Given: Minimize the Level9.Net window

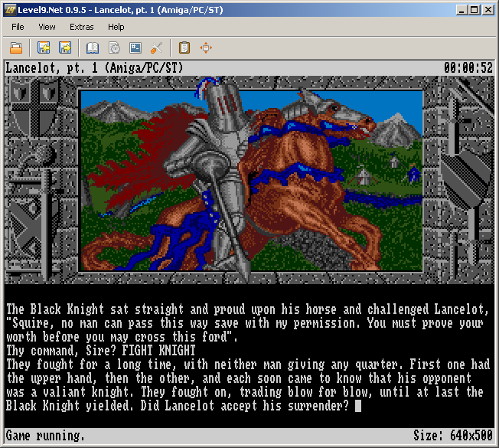Looking at the screenshot, I should pos(461,10).
